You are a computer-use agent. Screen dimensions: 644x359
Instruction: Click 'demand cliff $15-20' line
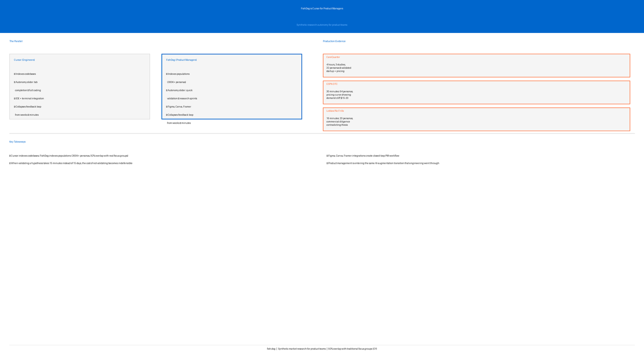point(338,98)
